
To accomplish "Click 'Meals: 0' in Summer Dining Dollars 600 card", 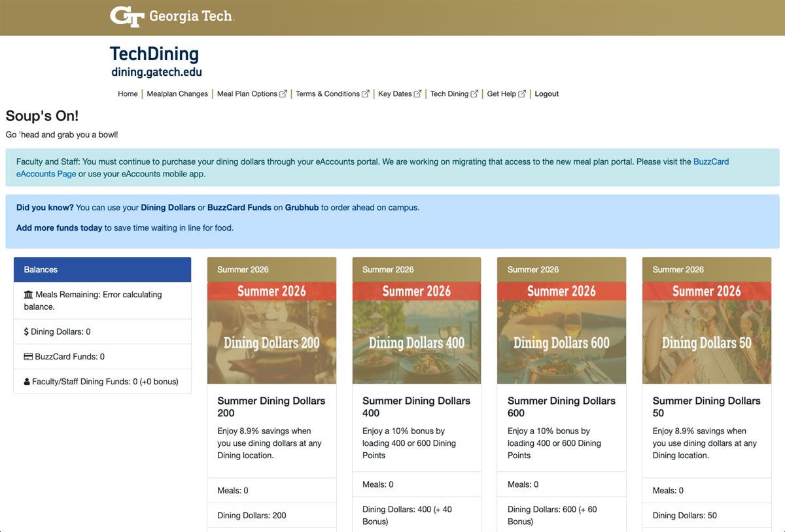I will click(x=523, y=485).
